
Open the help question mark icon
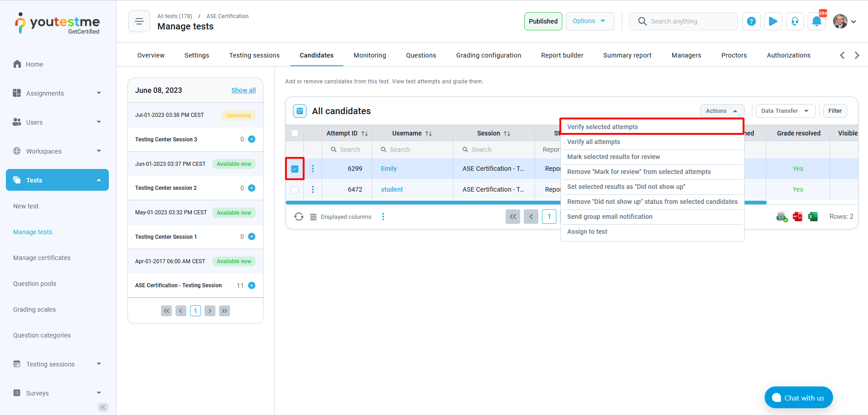click(x=751, y=21)
